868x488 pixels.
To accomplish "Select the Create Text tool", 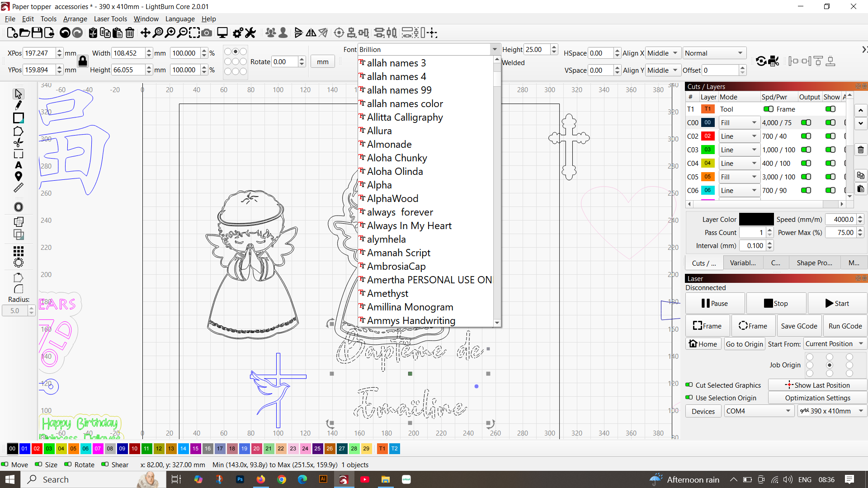I will click(18, 165).
